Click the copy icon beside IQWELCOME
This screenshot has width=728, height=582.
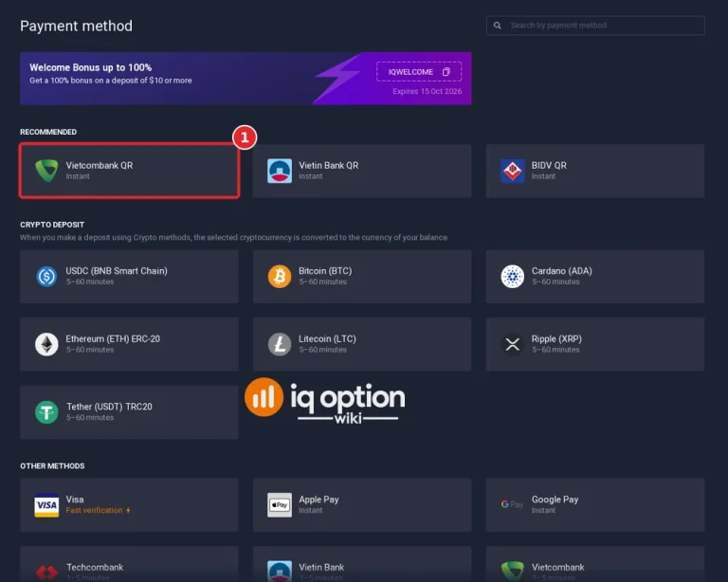tap(446, 72)
